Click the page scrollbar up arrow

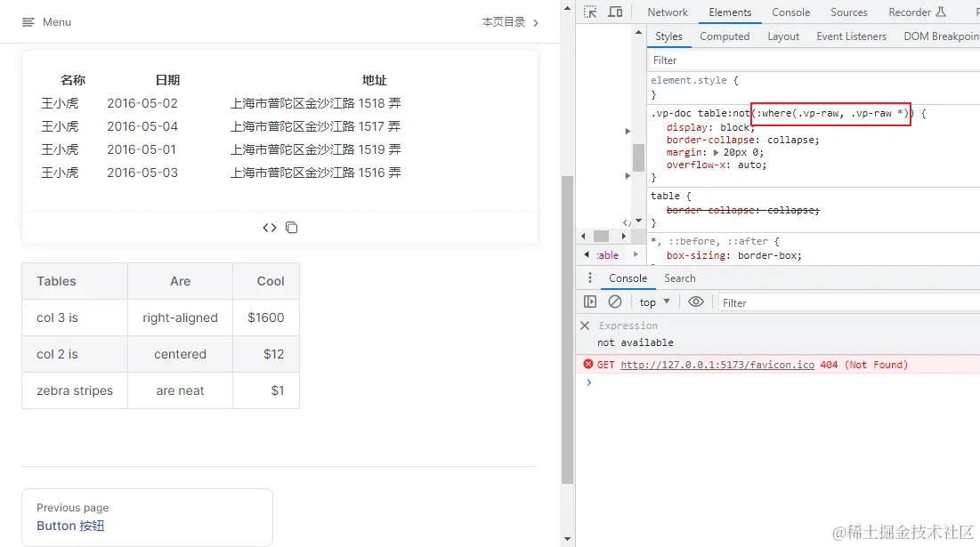tap(567, 8)
